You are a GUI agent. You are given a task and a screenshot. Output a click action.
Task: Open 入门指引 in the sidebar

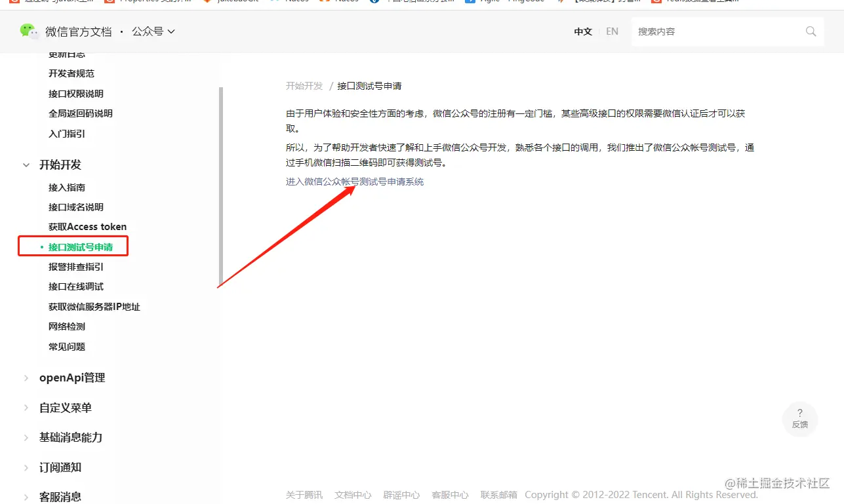point(67,134)
